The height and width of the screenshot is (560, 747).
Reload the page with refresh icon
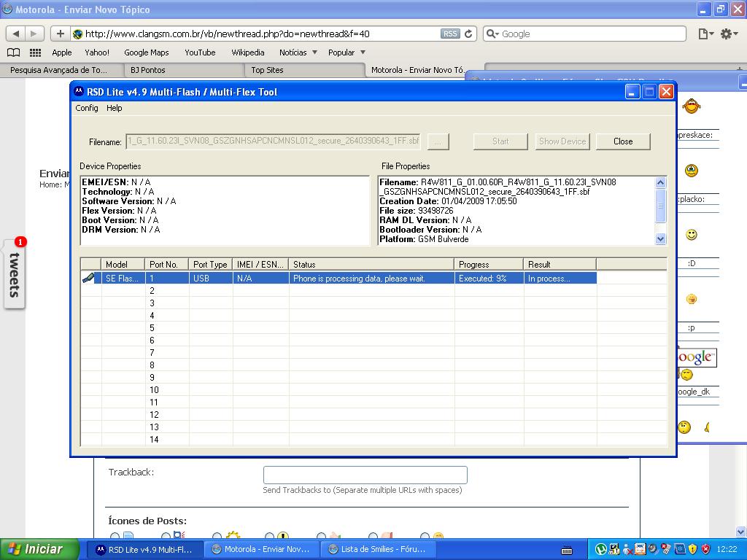(468, 34)
